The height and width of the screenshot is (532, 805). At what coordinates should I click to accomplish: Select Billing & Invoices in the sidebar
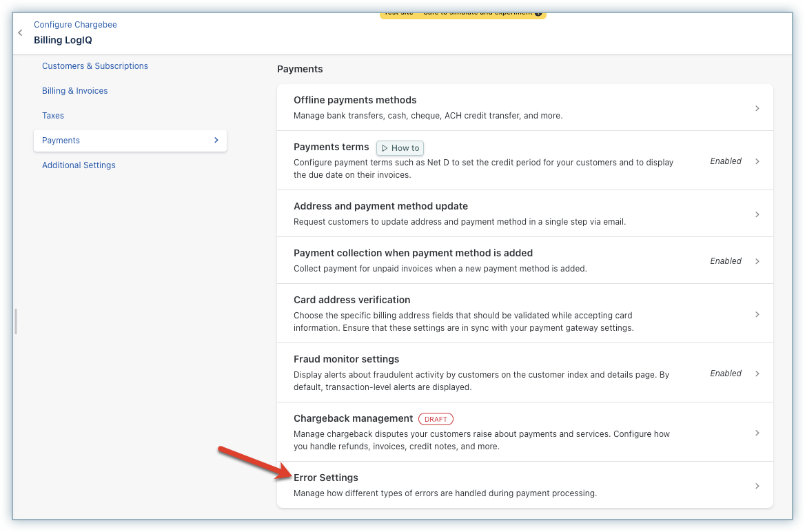coord(74,90)
